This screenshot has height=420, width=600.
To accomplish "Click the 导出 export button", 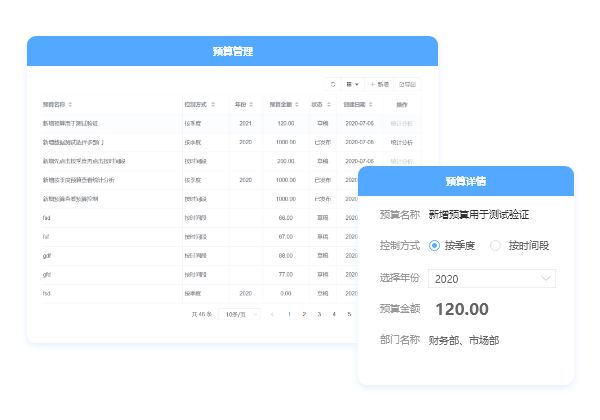I will pos(408,84).
